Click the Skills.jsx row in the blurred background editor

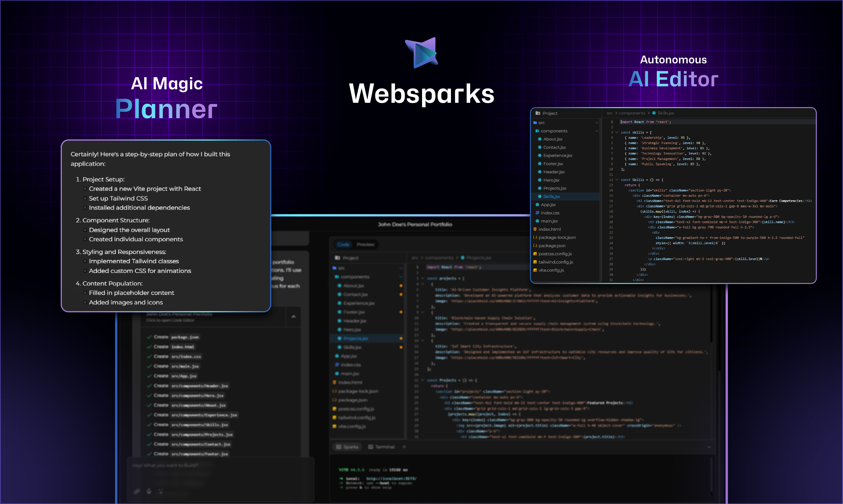click(x=367, y=347)
